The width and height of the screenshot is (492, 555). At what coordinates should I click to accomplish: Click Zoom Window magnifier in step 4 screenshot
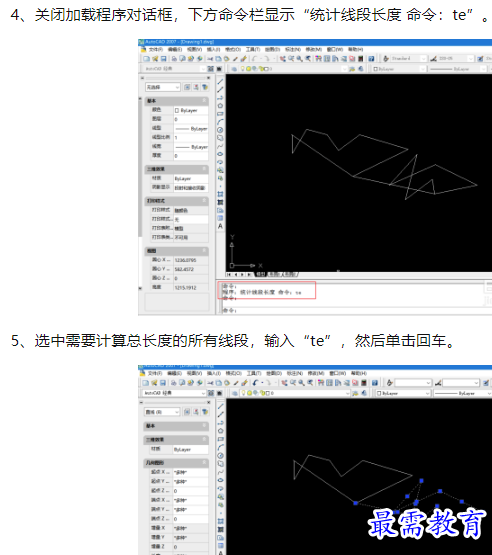click(x=300, y=59)
